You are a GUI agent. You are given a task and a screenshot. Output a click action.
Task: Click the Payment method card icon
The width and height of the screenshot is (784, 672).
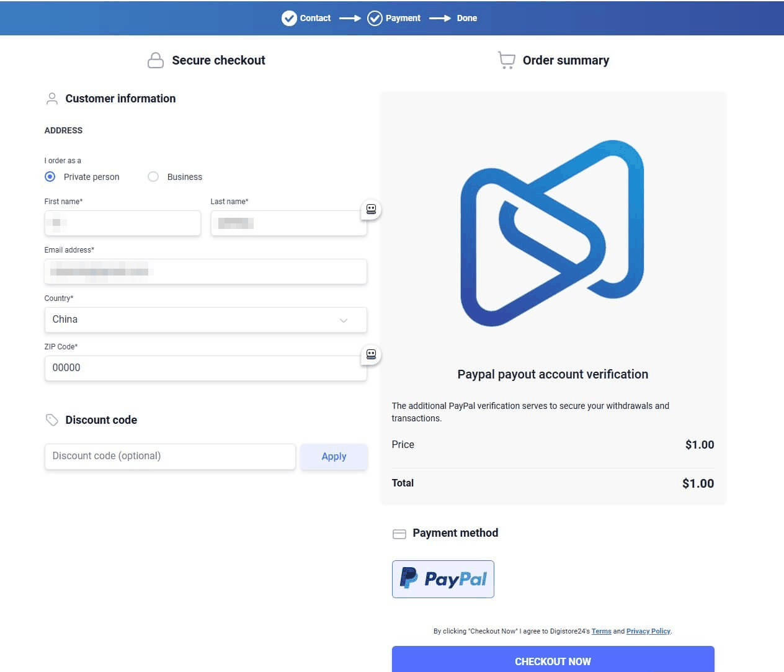[x=399, y=534]
